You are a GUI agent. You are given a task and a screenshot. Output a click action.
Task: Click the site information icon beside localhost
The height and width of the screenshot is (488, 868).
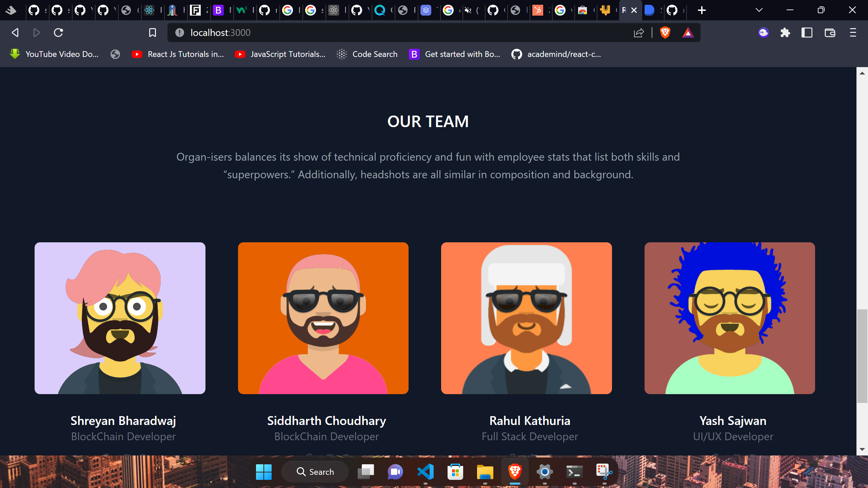[x=180, y=33]
